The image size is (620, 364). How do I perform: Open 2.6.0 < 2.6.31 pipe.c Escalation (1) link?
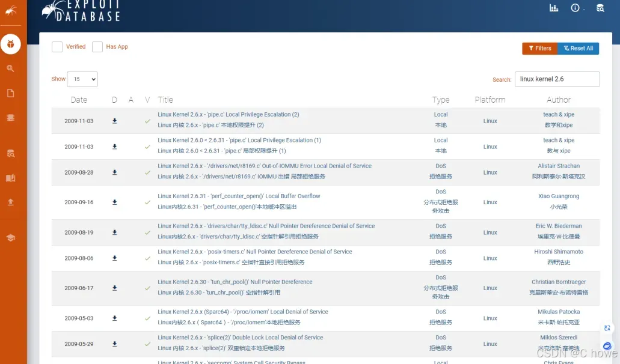tap(239, 140)
